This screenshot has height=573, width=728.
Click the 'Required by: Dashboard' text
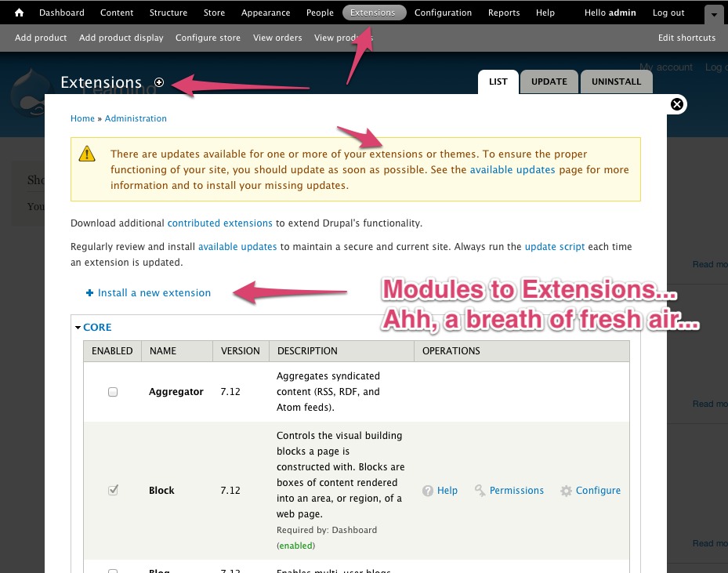pos(327,530)
